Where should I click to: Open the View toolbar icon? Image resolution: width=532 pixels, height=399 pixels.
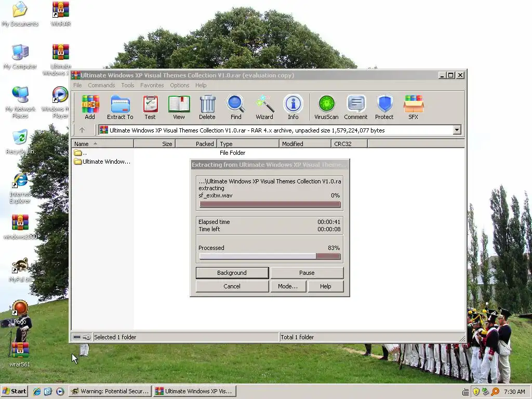click(179, 107)
